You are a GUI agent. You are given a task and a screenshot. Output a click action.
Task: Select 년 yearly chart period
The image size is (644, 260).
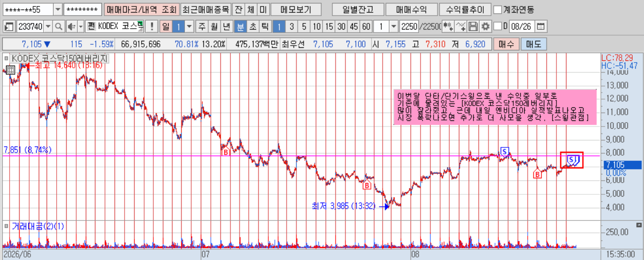(226, 27)
